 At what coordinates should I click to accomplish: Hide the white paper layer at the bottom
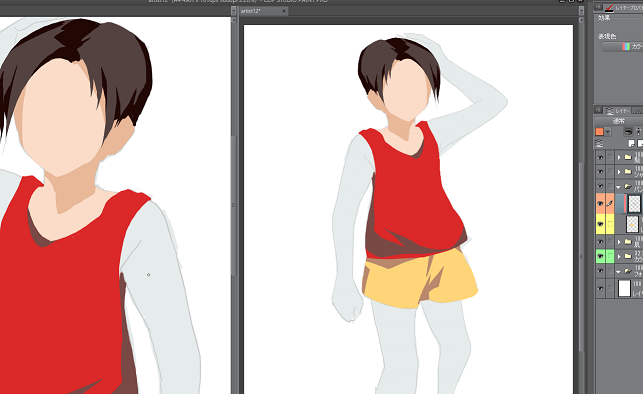pos(600,288)
